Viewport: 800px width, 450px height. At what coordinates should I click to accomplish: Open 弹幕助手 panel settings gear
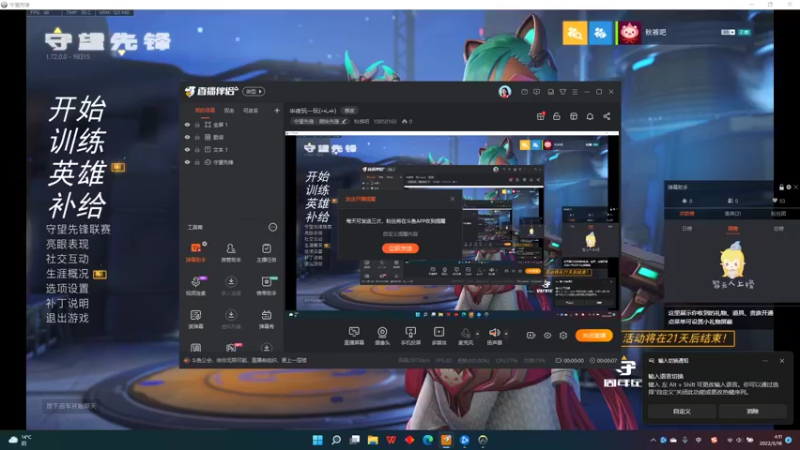pyautogui.click(x=789, y=187)
